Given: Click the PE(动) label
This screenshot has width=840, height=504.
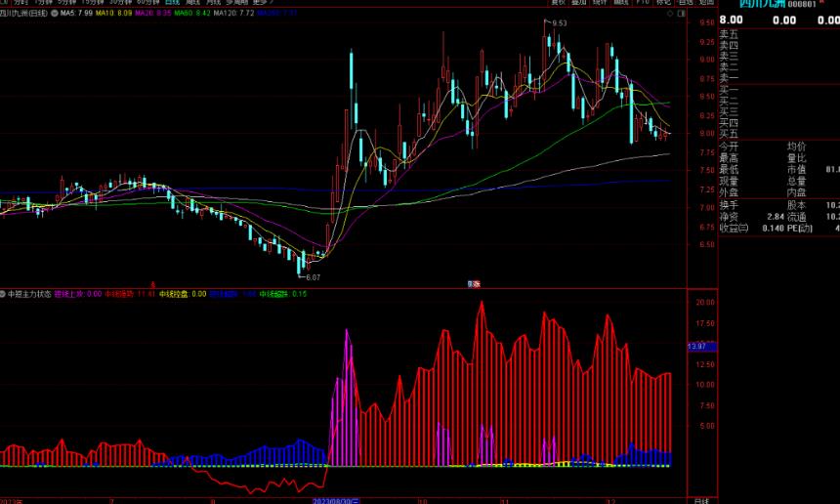Looking at the screenshot, I should (800, 229).
